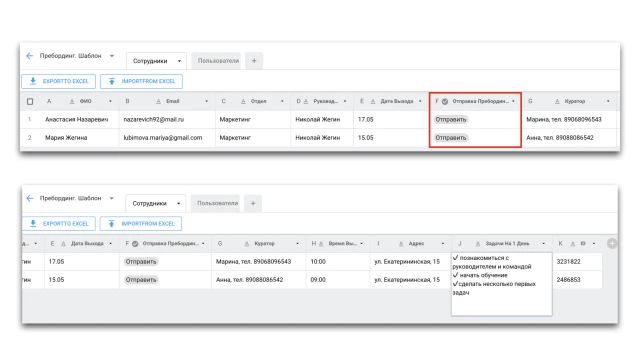640x360 pixels.
Task: Select cell Анна, тел. 89088086542 in upper window
Action: pos(569,138)
